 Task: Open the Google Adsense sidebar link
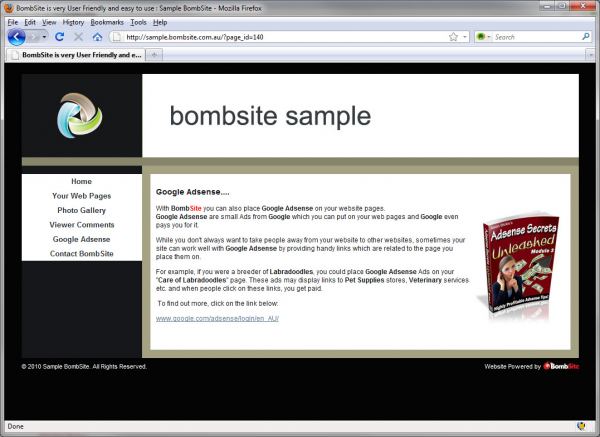click(82, 239)
